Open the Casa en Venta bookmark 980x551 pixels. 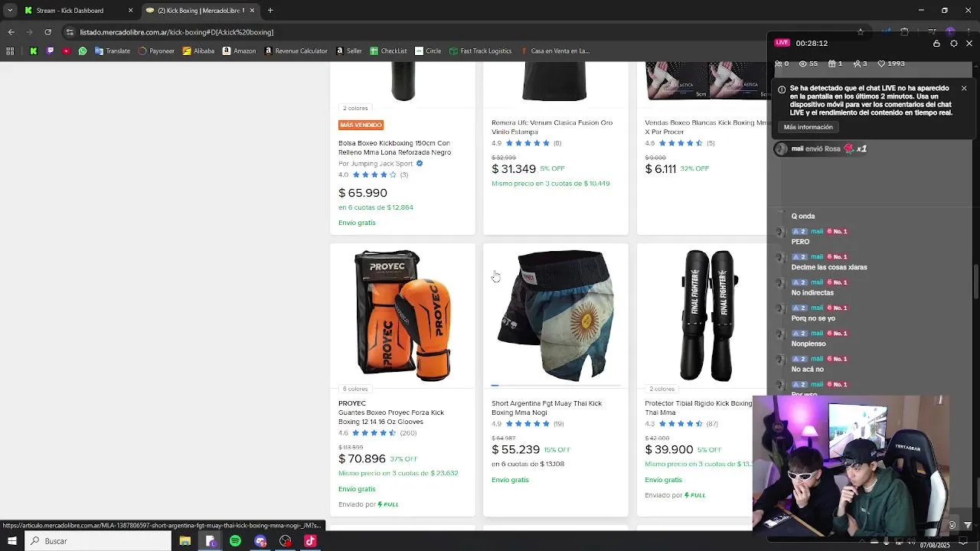pyautogui.click(x=555, y=51)
